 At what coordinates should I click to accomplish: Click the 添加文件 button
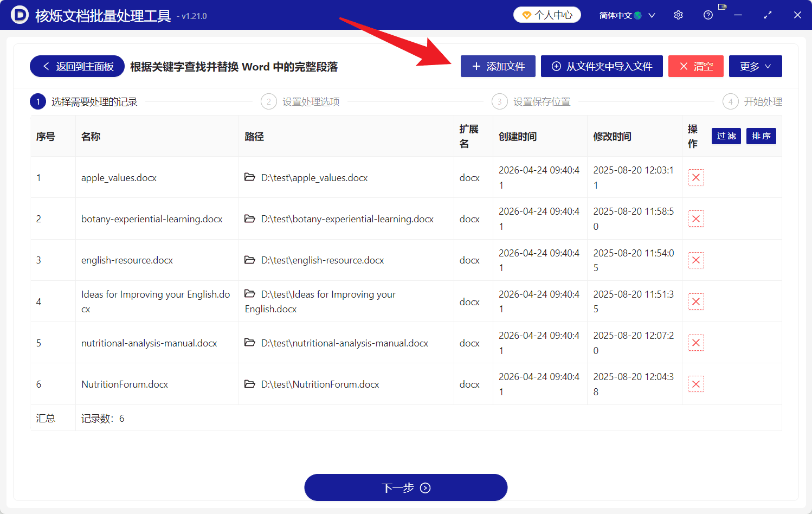pyautogui.click(x=498, y=66)
